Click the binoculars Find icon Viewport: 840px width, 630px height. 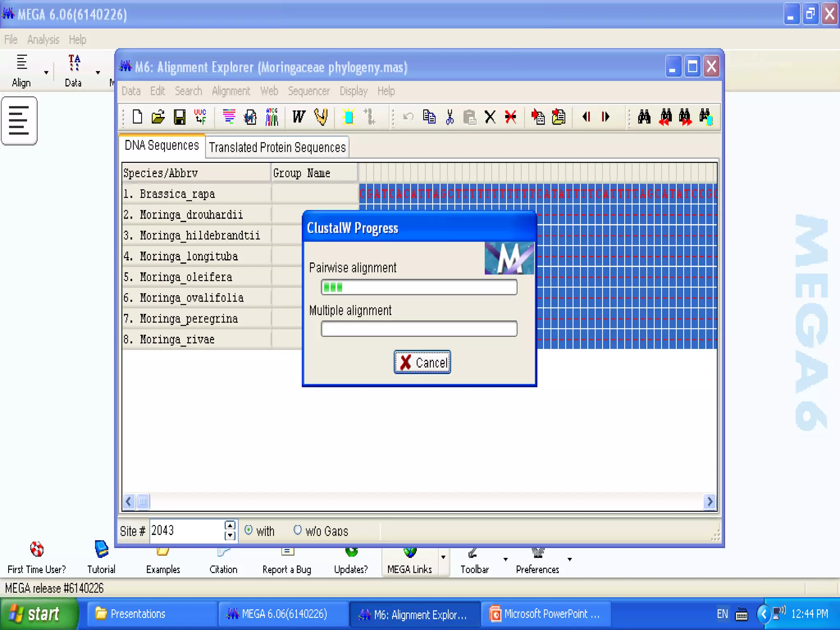644,117
